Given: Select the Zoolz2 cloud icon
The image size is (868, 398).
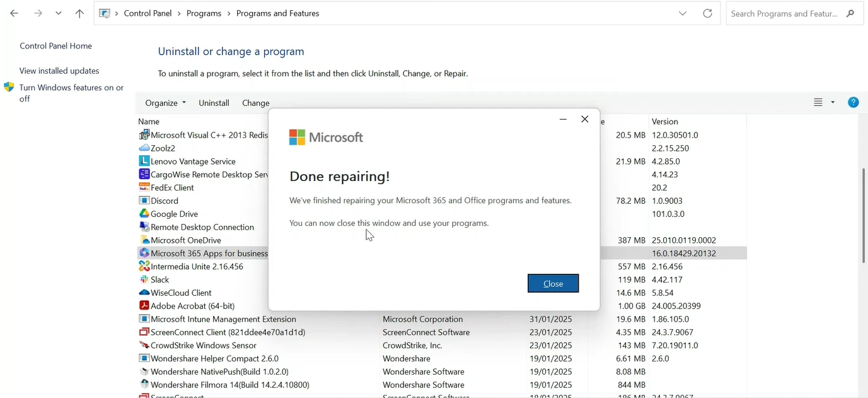Looking at the screenshot, I should click(144, 148).
